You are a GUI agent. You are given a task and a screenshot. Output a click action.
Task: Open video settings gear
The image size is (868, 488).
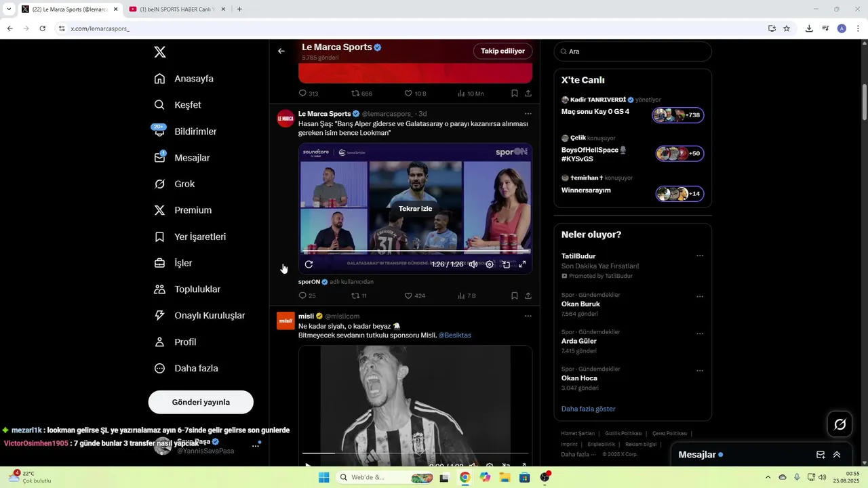pos(490,264)
